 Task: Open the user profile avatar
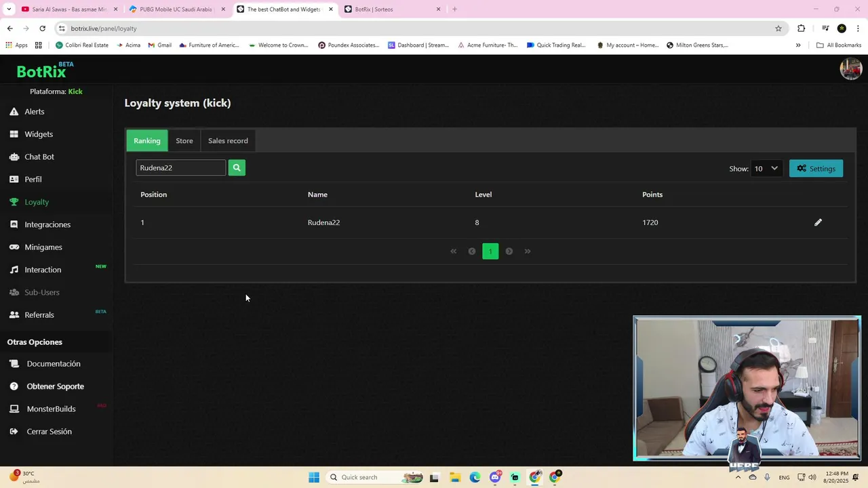850,68
